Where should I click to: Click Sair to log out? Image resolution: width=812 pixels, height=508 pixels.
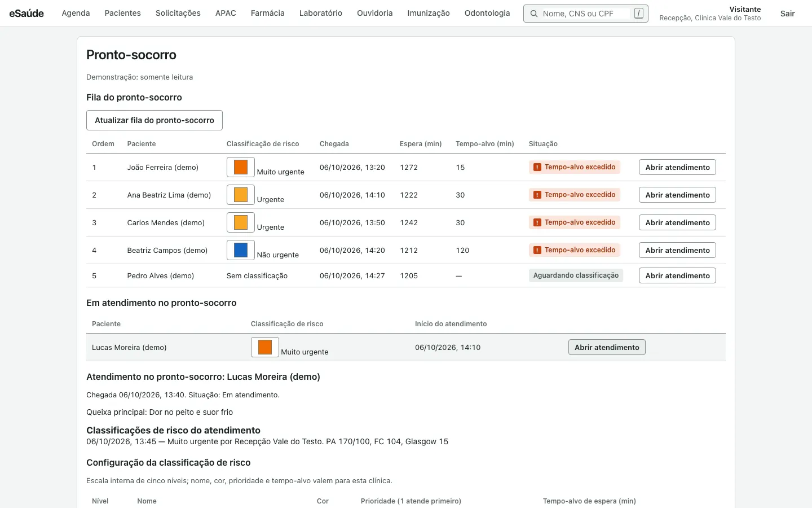point(788,14)
